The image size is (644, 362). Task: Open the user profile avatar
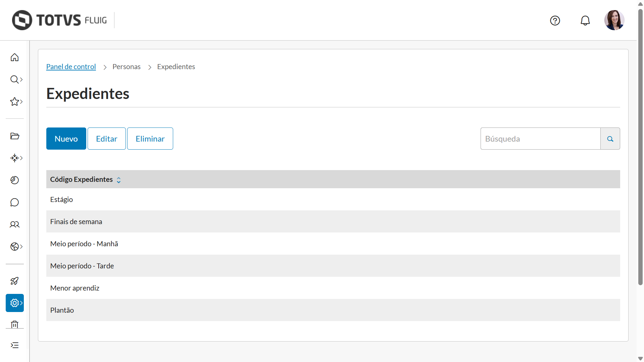coord(614,20)
